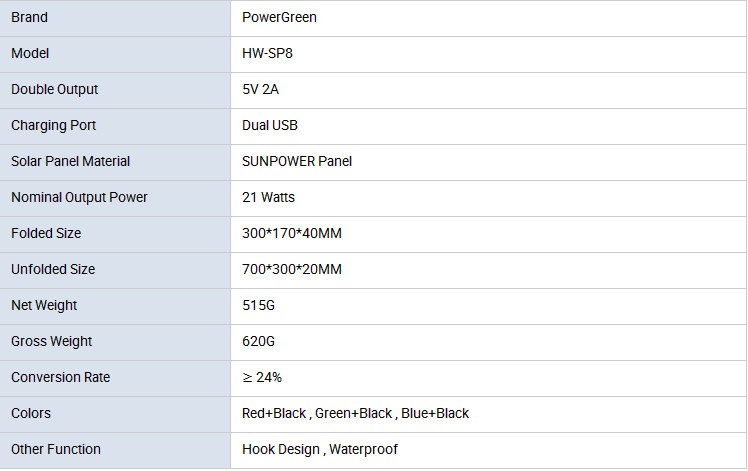Viewport: 748px width, 471px height.
Task: Select the Brand label cell
Action: pos(29,17)
